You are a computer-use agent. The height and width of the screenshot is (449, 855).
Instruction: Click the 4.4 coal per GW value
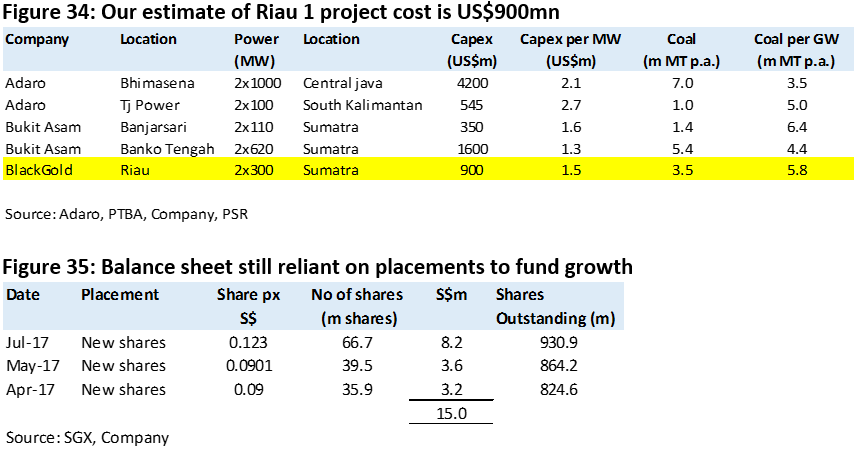click(x=797, y=149)
